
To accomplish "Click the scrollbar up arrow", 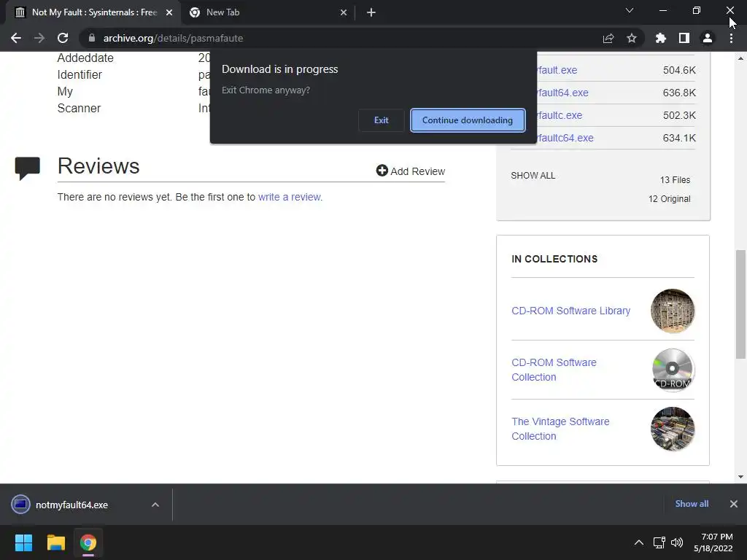I will 740,58.
